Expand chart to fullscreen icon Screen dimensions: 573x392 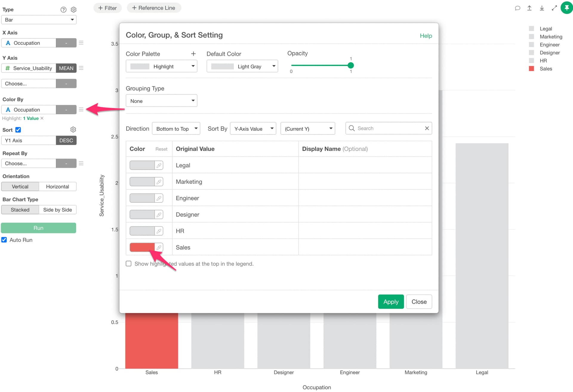click(x=554, y=8)
